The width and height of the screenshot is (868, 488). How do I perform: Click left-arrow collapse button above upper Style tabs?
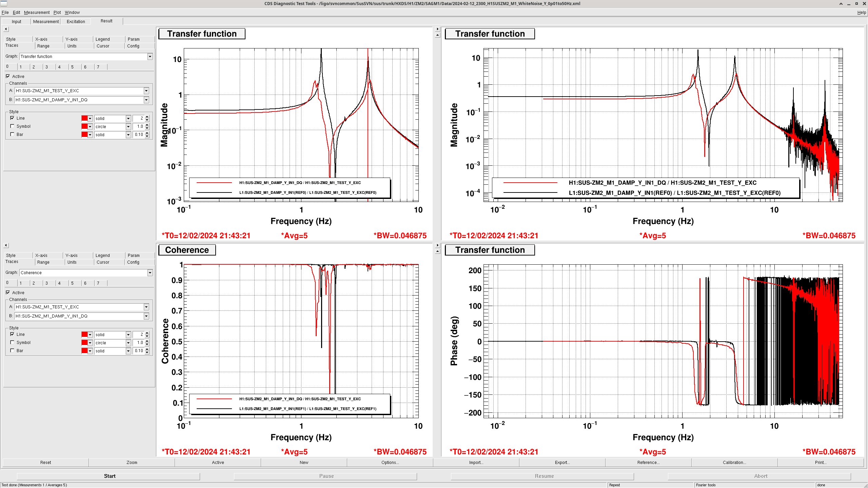click(6, 29)
